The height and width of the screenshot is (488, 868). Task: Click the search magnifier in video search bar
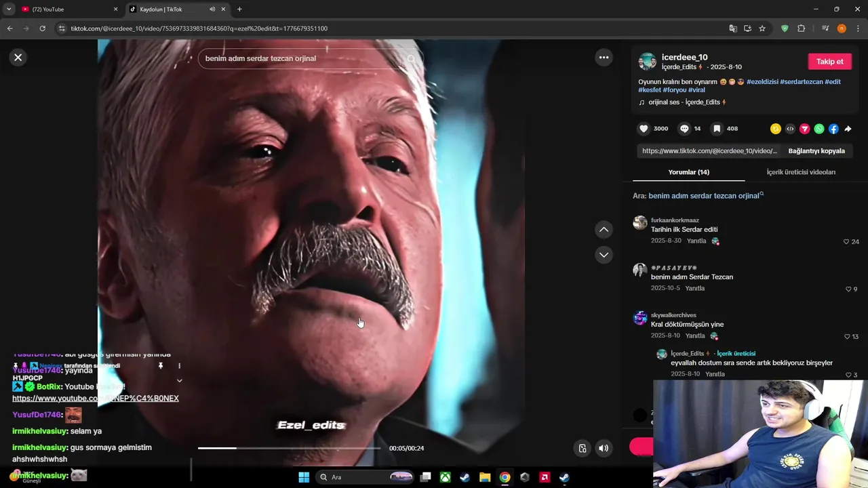pyautogui.click(x=411, y=58)
